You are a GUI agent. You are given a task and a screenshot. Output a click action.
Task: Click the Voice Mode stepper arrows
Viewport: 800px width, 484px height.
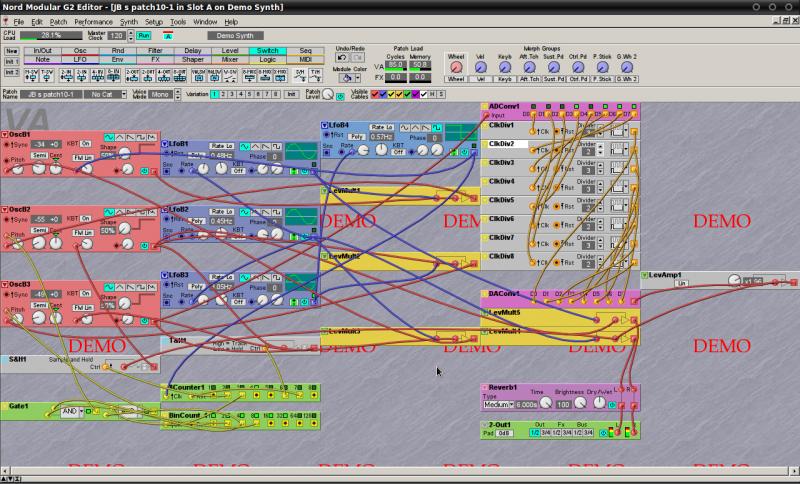pos(178,94)
